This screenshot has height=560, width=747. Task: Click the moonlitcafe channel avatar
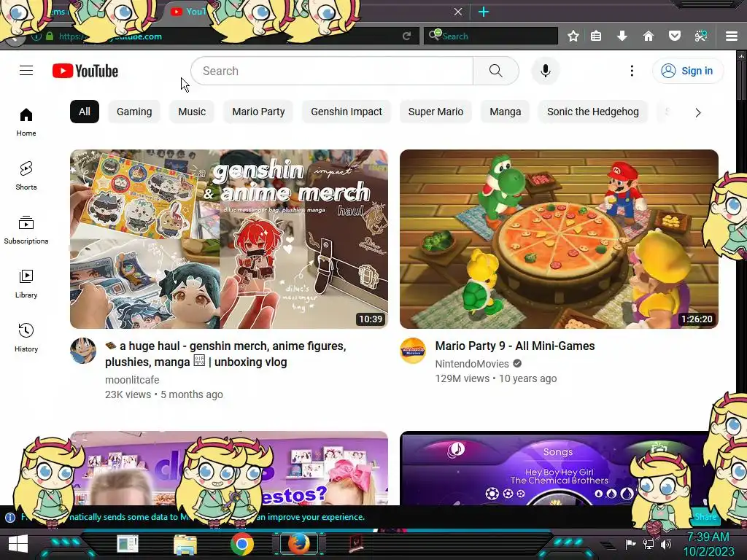coord(83,351)
